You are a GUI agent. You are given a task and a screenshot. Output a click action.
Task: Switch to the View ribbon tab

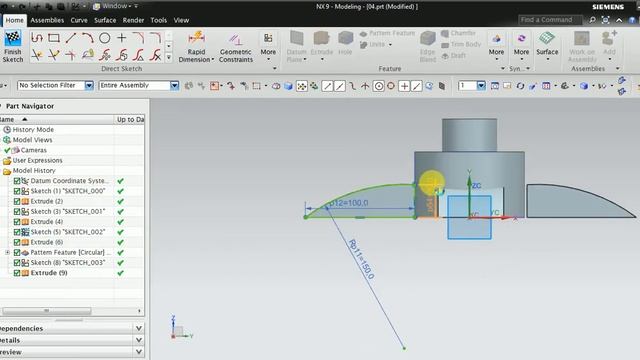[x=181, y=20]
